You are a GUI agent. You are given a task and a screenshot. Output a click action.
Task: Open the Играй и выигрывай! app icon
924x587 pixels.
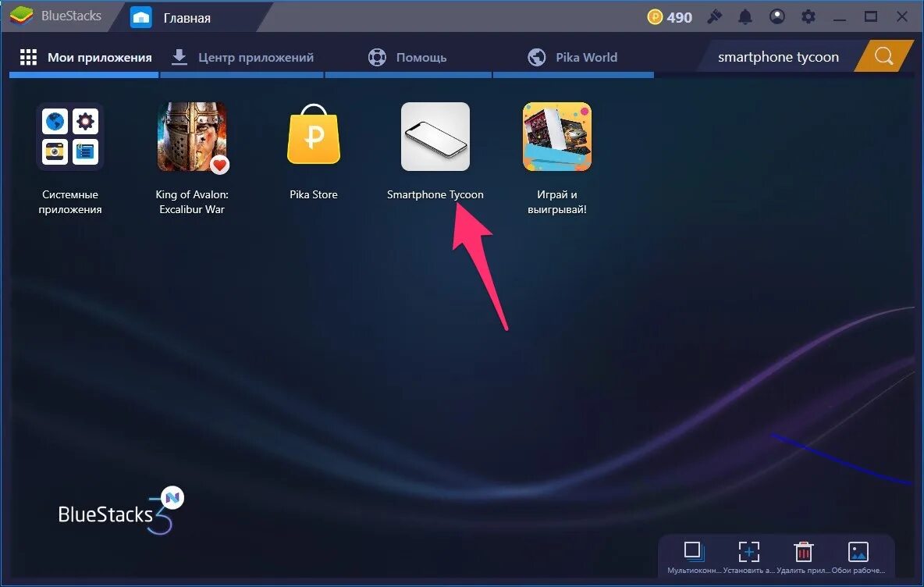557,137
